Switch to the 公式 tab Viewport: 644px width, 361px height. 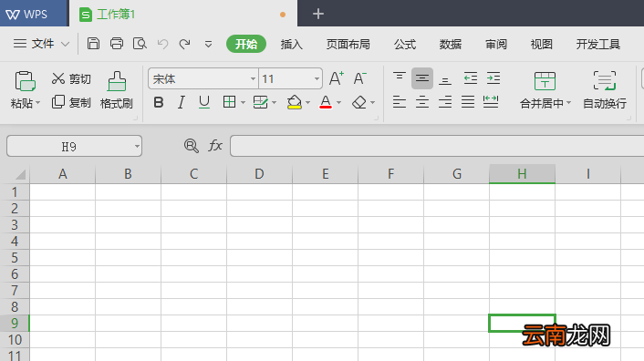(405, 44)
